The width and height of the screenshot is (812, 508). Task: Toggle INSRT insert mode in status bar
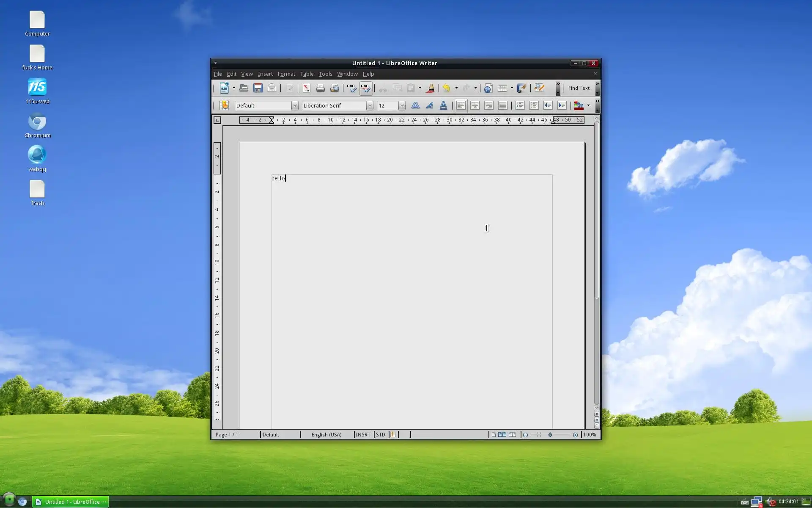tap(363, 435)
